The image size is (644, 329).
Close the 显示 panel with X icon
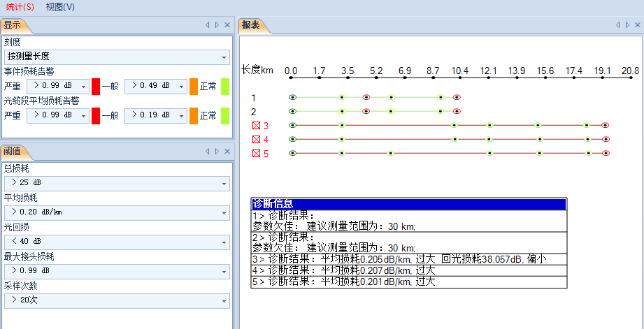tap(227, 25)
